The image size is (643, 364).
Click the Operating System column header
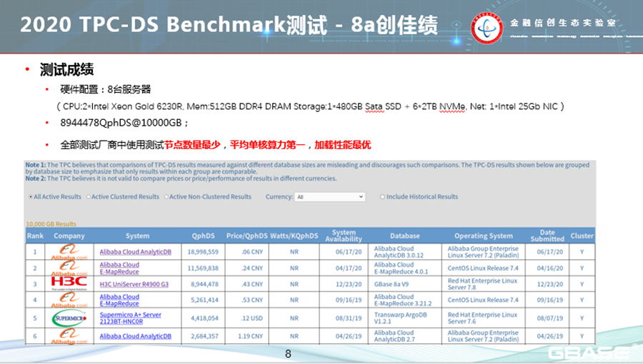click(x=484, y=236)
